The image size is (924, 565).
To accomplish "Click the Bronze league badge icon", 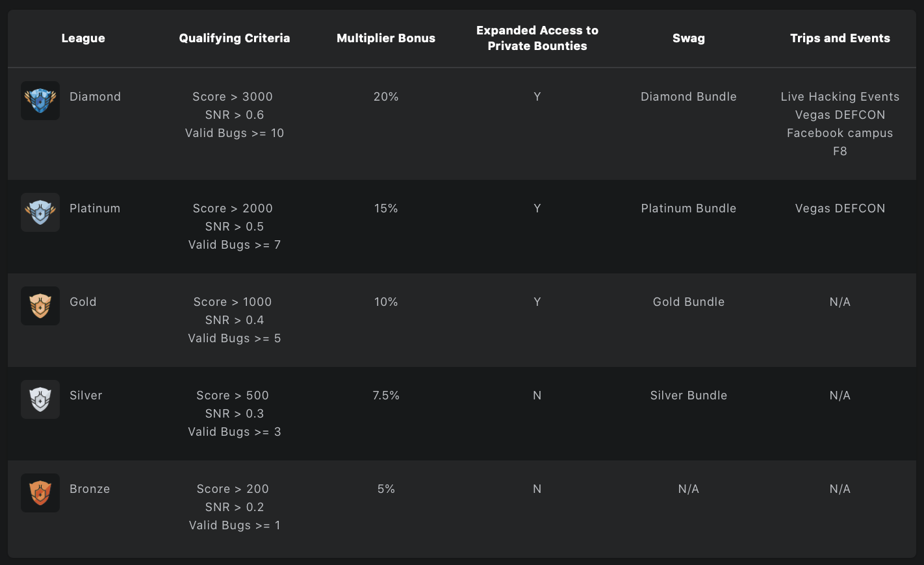I will click(x=40, y=493).
